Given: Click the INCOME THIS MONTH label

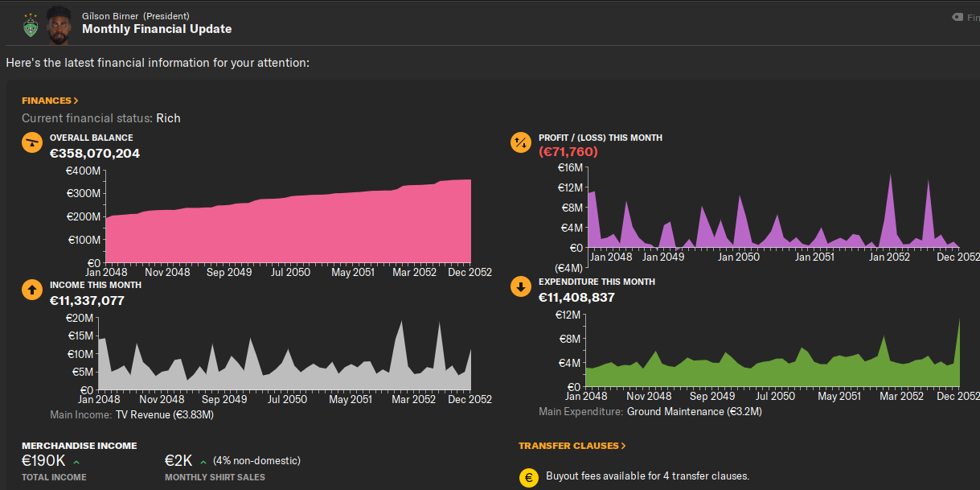Looking at the screenshot, I should tap(96, 285).
